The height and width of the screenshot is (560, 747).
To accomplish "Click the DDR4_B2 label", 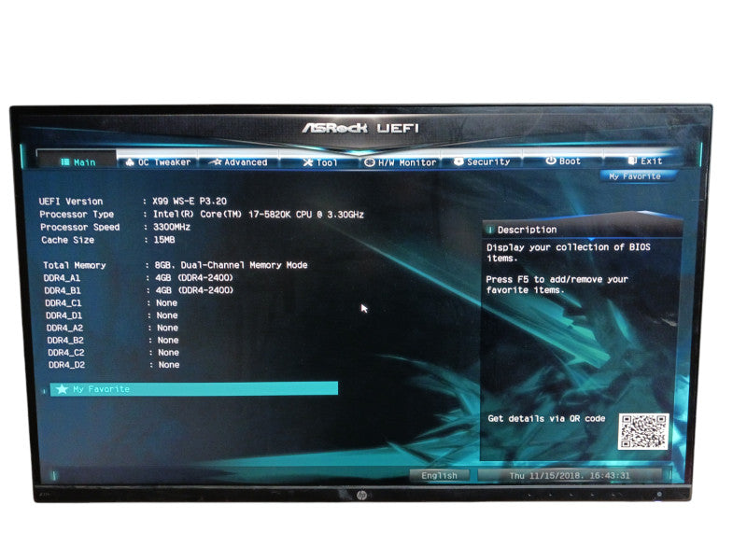I will click(65, 340).
